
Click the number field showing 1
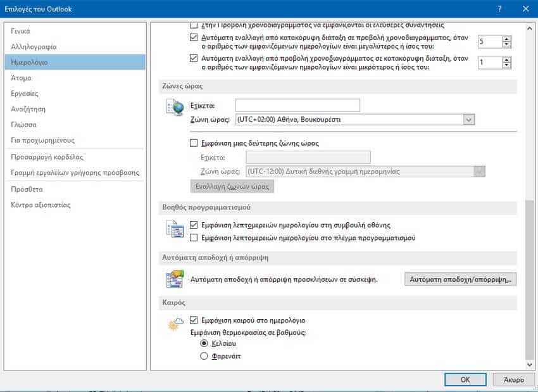tap(490, 63)
